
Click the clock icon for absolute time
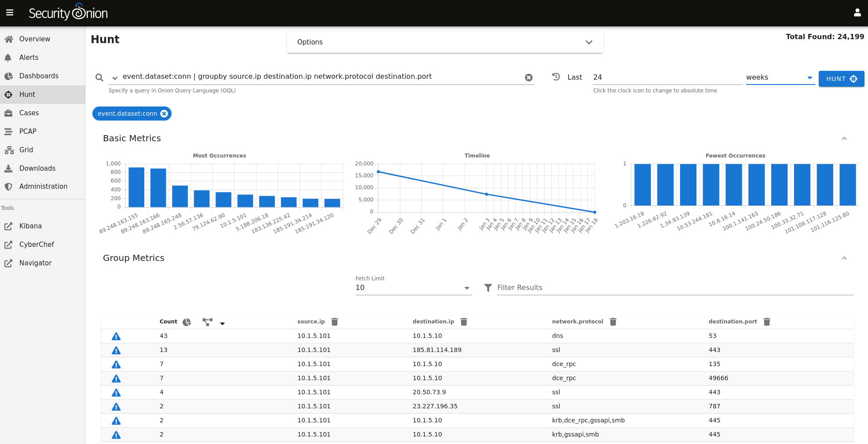(556, 77)
